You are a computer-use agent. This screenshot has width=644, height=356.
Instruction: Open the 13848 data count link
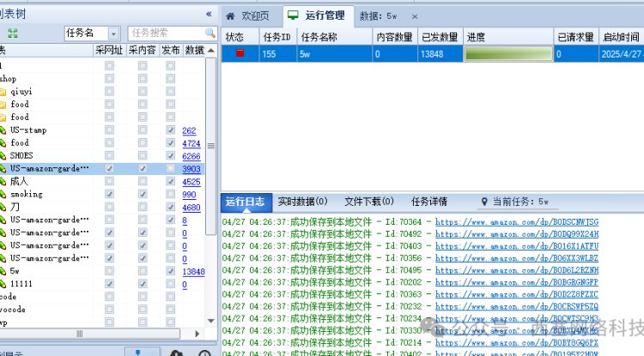click(193, 272)
